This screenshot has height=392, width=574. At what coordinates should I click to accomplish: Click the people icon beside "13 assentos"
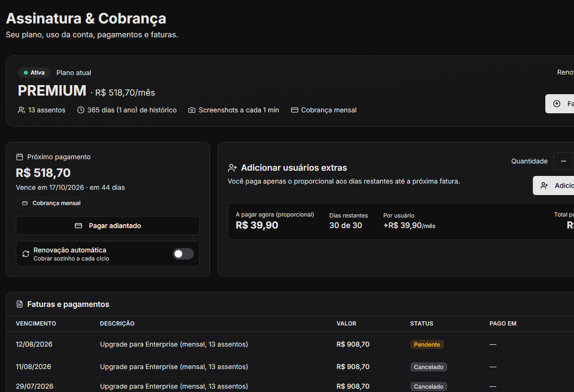pyautogui.click(x=21, y=110)
